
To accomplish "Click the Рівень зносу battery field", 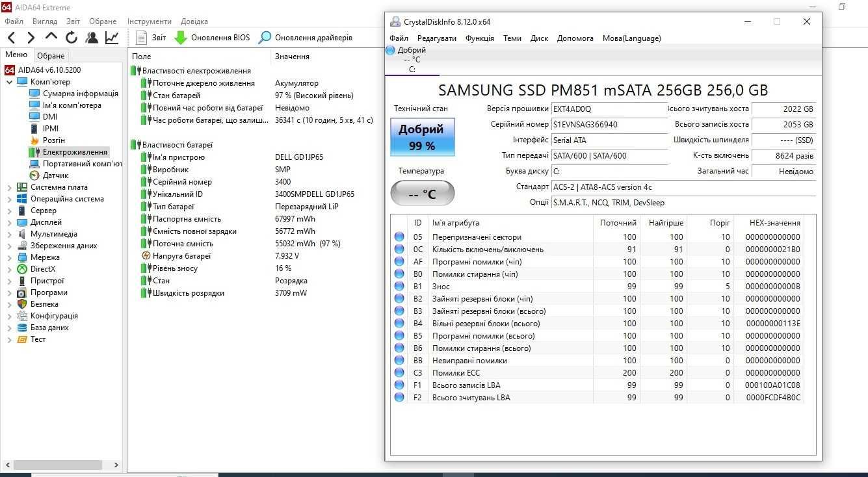I will 175,268.
